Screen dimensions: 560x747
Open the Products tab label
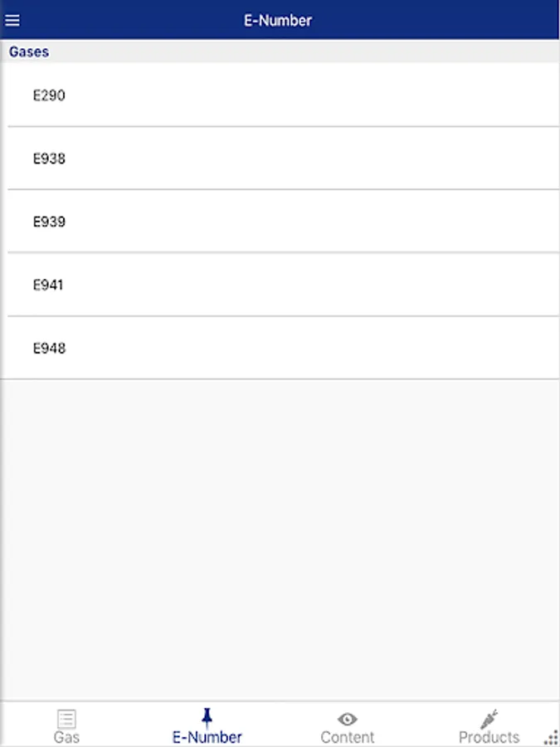[x=489, y=737]
